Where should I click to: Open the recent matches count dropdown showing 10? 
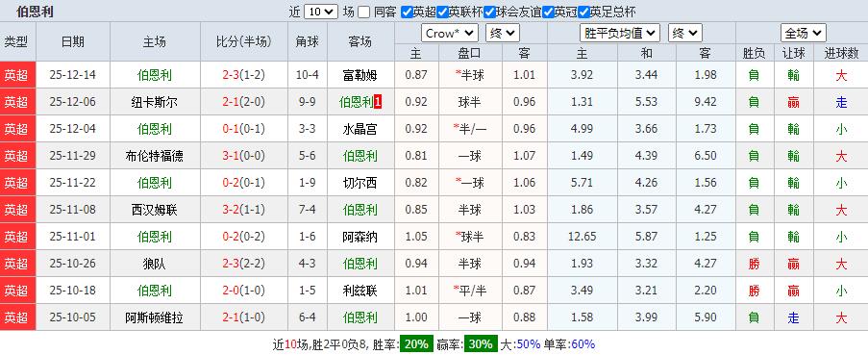pyautogui.click(x=320, y=12)
